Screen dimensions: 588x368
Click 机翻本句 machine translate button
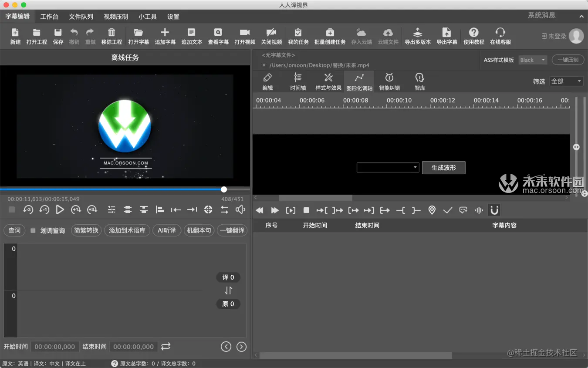199,230
